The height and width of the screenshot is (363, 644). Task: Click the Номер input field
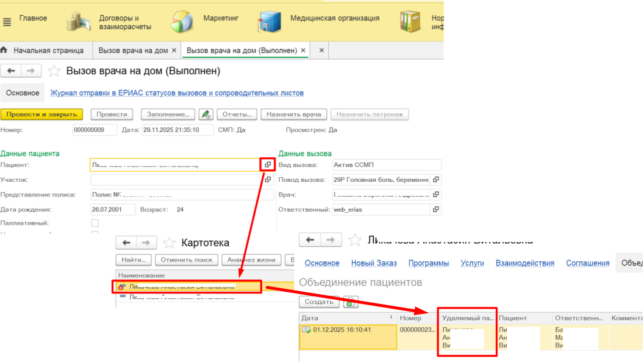pos(95,130)
